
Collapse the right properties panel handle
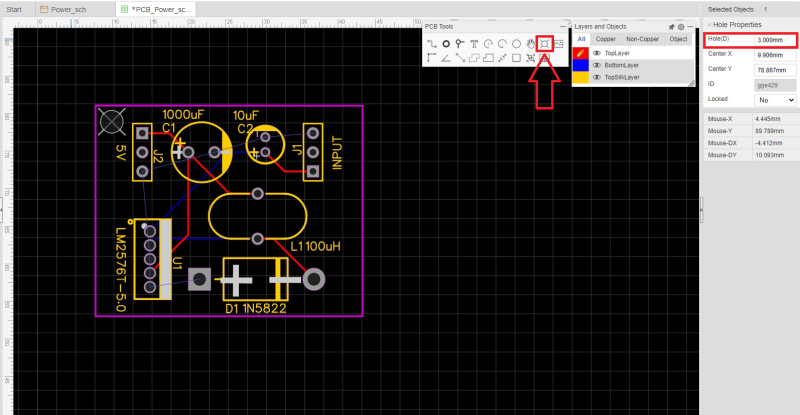coord(701,210)
